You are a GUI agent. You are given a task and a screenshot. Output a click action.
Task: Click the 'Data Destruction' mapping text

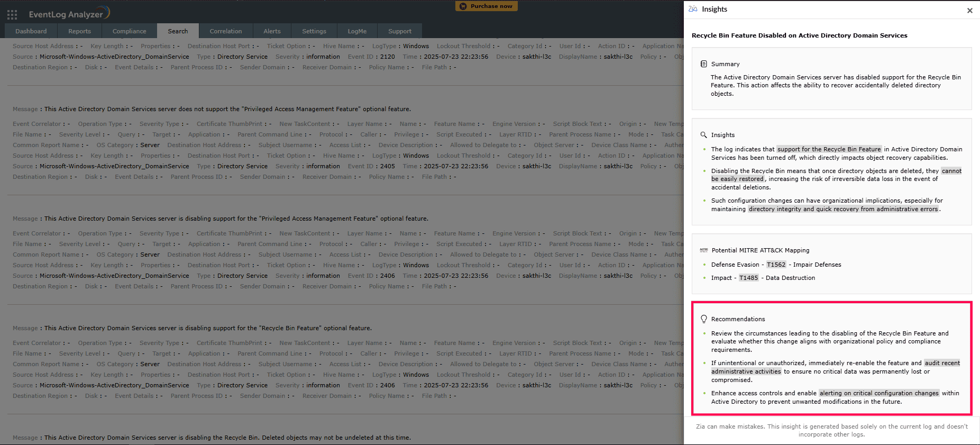(791, 278)
